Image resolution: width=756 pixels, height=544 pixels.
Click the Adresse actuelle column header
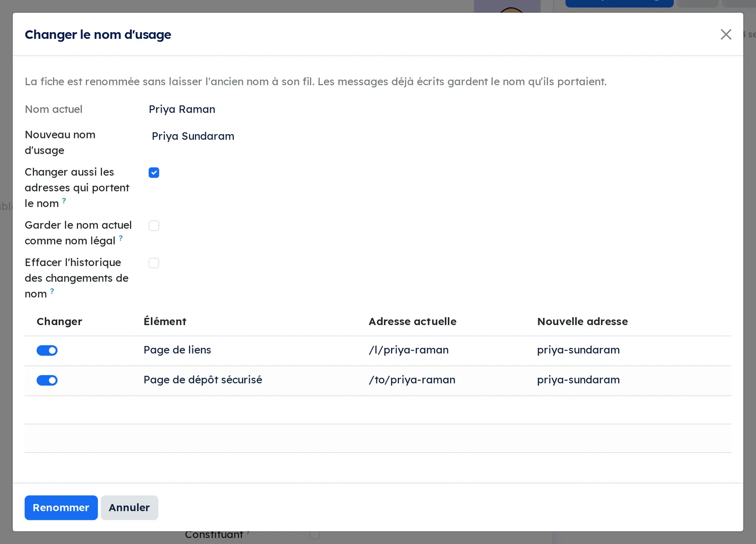coord(412,321)
